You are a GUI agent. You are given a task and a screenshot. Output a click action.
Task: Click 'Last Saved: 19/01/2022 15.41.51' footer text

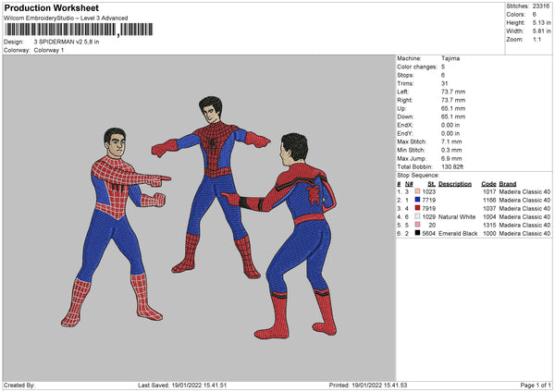click(182, 386)
